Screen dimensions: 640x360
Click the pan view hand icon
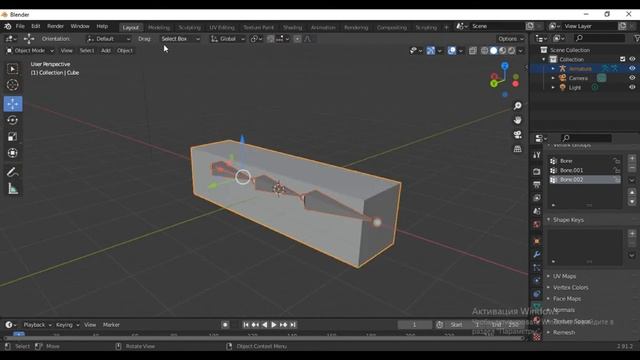click(x=517, y=120)
